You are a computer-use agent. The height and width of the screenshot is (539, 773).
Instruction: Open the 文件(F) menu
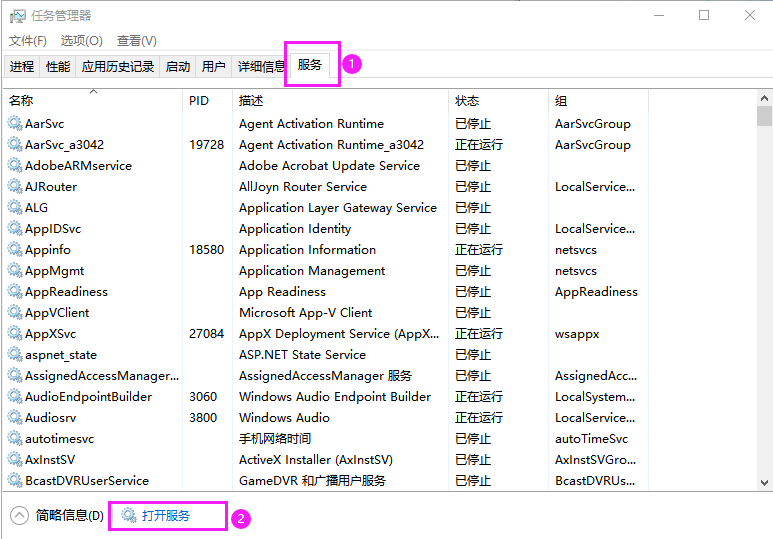28,41
